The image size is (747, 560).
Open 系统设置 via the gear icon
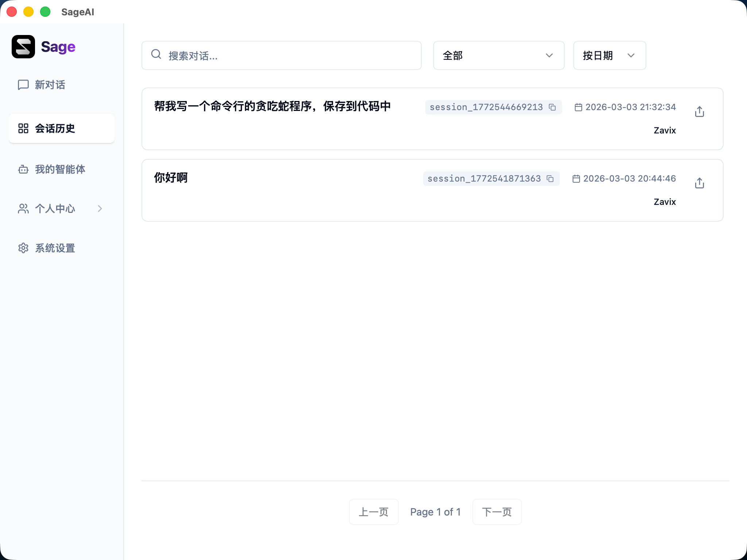[23, 248]
